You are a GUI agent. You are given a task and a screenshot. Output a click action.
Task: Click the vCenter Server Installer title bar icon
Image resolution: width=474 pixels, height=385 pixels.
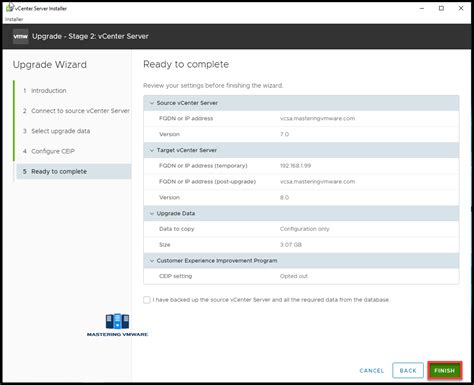coord(10,7)
